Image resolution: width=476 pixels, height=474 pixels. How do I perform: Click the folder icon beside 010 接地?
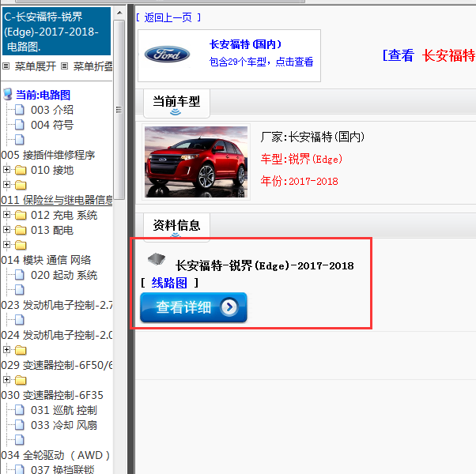[21, 170]
